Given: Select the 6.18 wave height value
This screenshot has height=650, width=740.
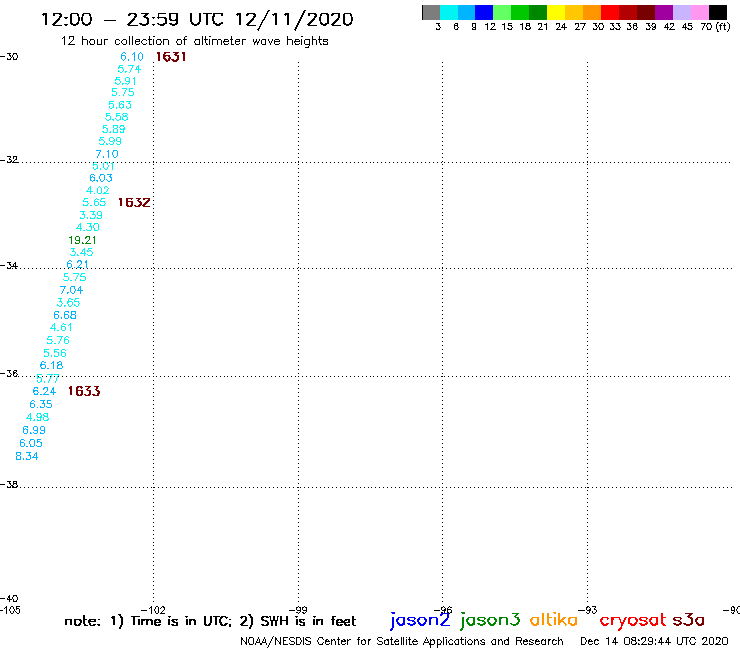Looking at the screenshot, I should coord(51,365).
